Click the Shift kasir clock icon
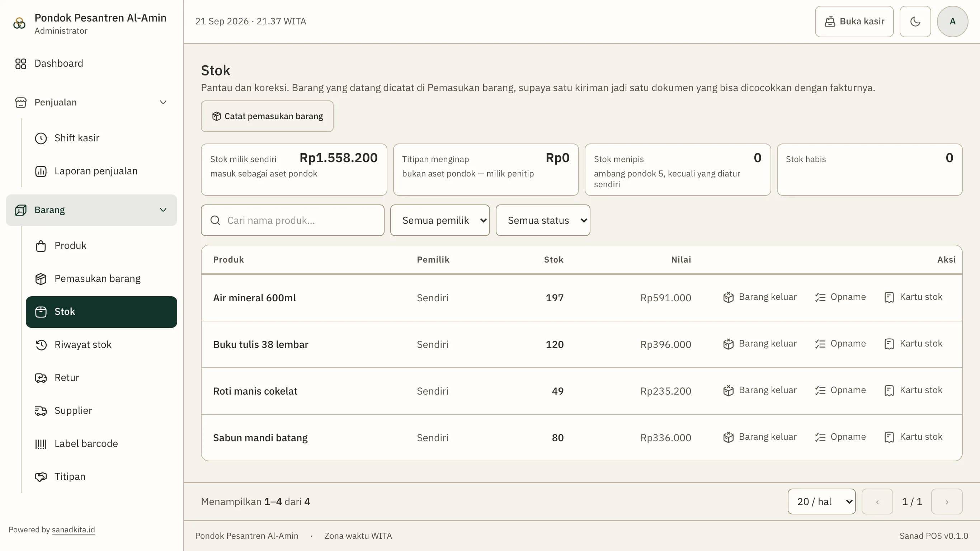Screen dimensions: 980x551 [41, 138]
